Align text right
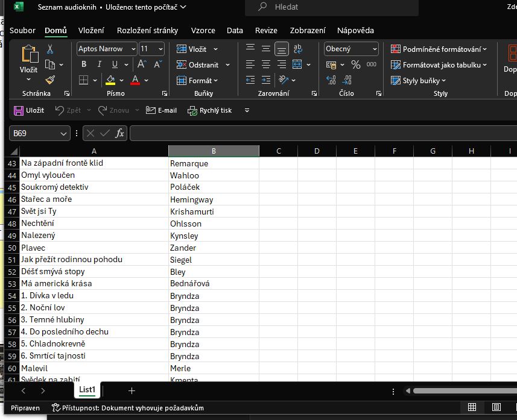 [x=282, y=64]
